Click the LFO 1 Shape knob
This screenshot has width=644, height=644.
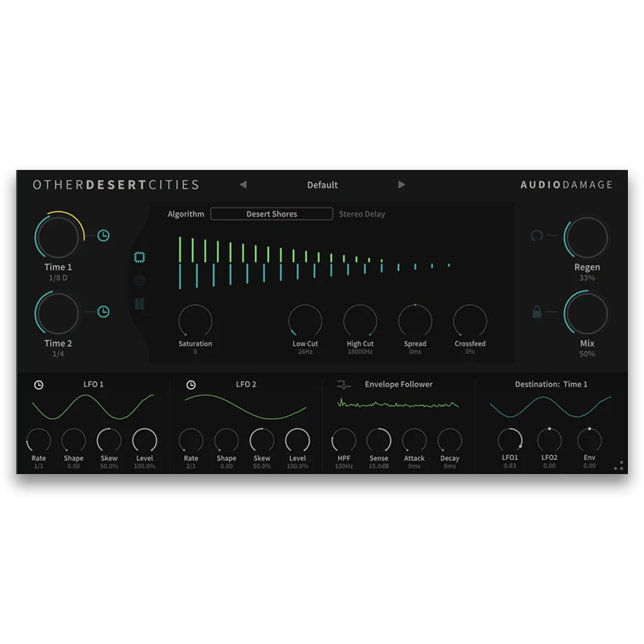point(73,440)
